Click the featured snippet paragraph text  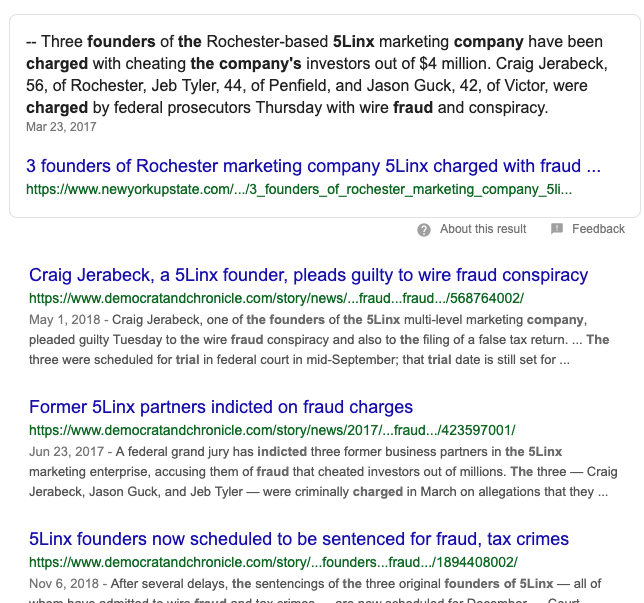click(317, 74)
